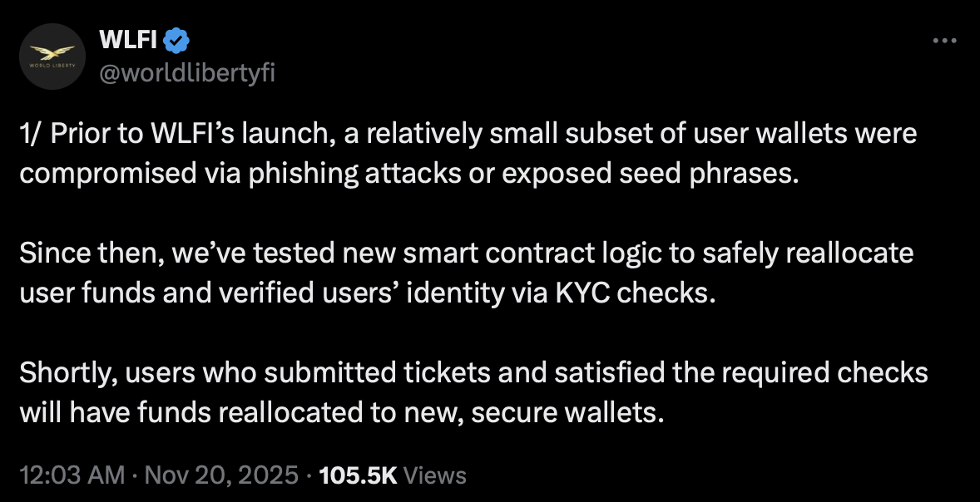Click the blue verified checkmark badge

[x=175, y=37]
